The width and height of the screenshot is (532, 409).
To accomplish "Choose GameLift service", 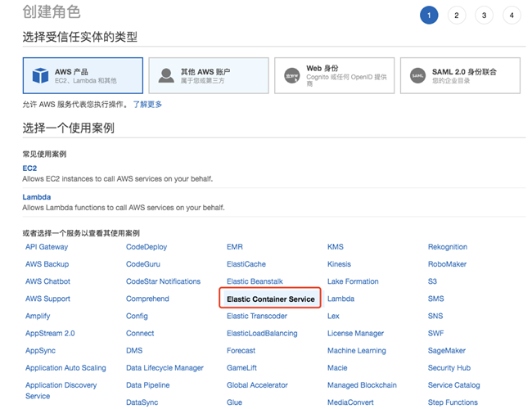I will (x=242, y=368).
